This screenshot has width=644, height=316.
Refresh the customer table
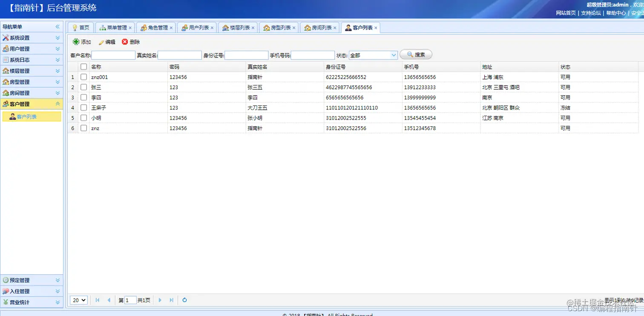click(x=184, y=300)
